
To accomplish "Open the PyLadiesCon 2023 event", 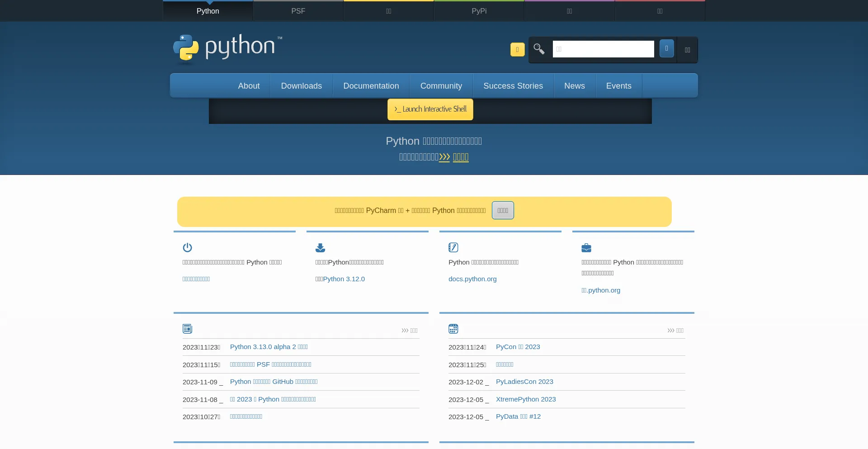I will (524, 382).
